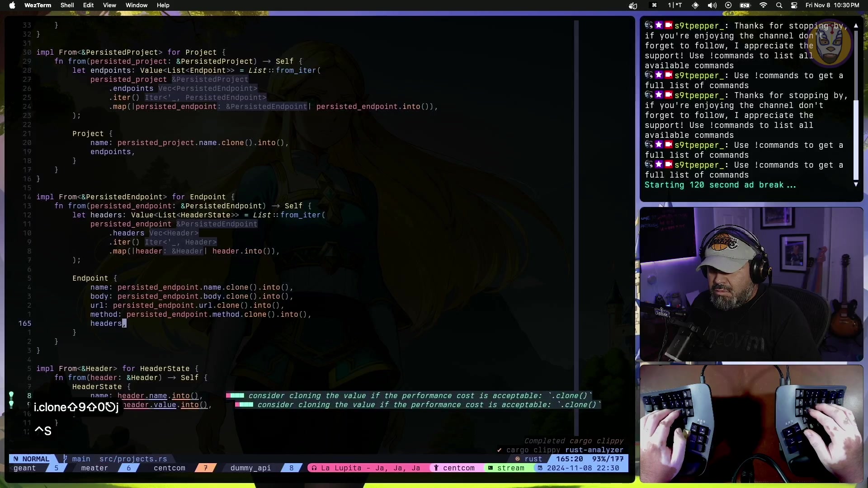Click the centcom session icon
The image size is (868, 488).
[x=436, y=468]
